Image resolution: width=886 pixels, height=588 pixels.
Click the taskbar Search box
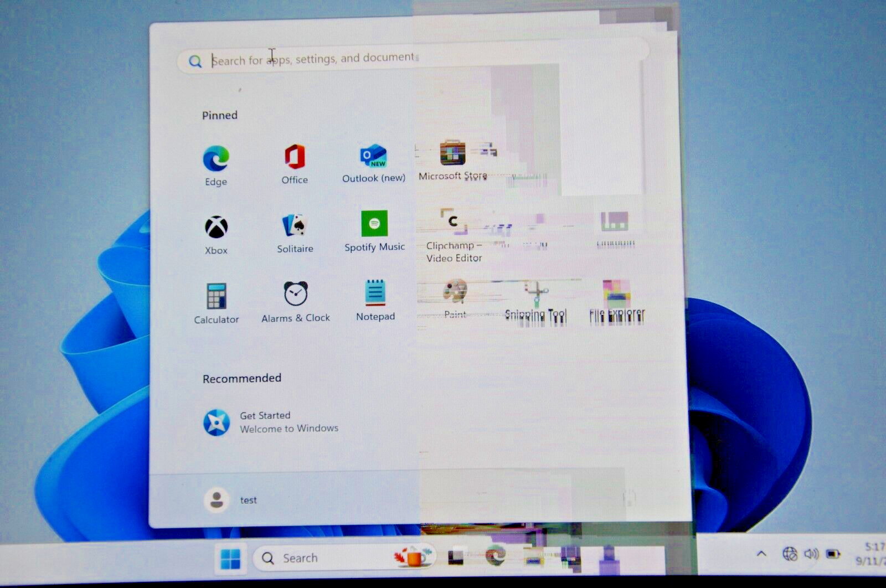click(x=344, y=558)
